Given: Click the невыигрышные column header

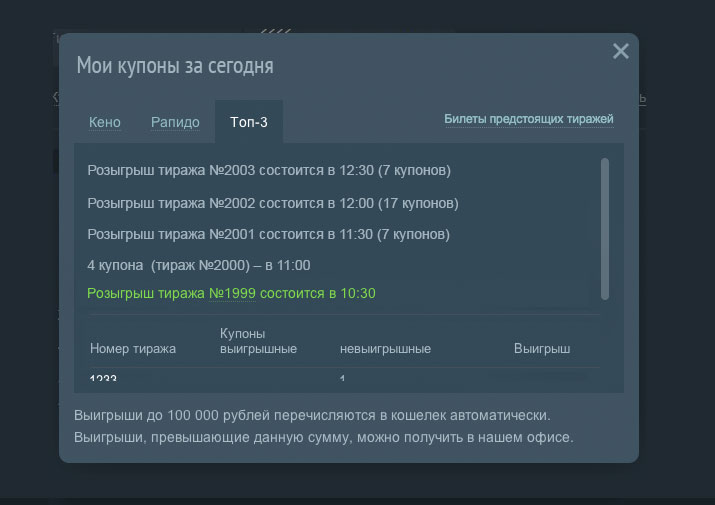Looking at the screenshot, I should click(x=385, y=349).
